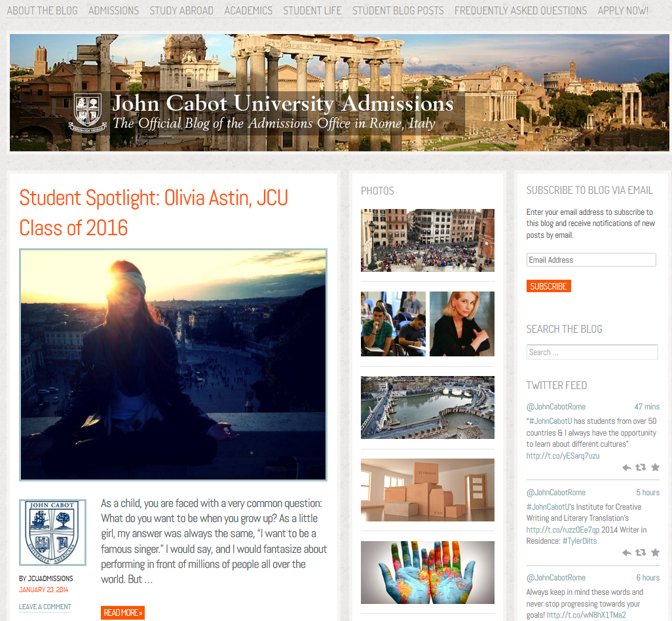The width and height of the screenshot is (672, 621).
Task: Open the students in classroom photo
Action: [393, 324]
